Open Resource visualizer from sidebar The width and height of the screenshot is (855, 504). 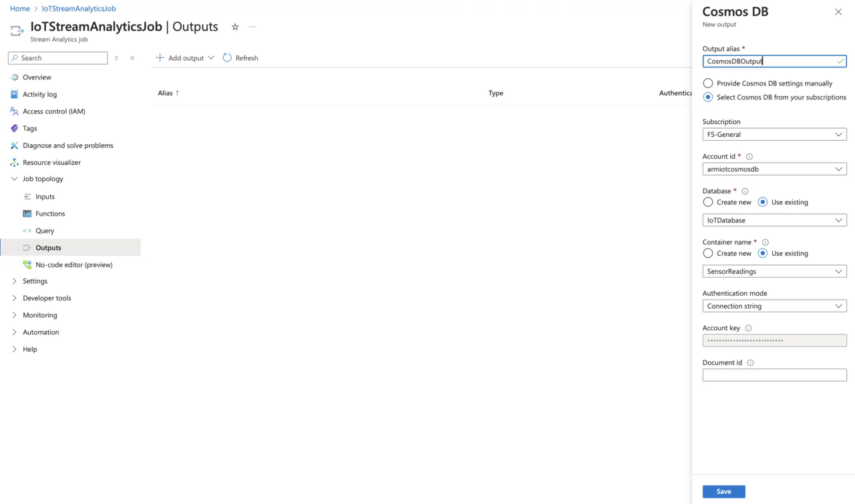click(x=51, y=162)
